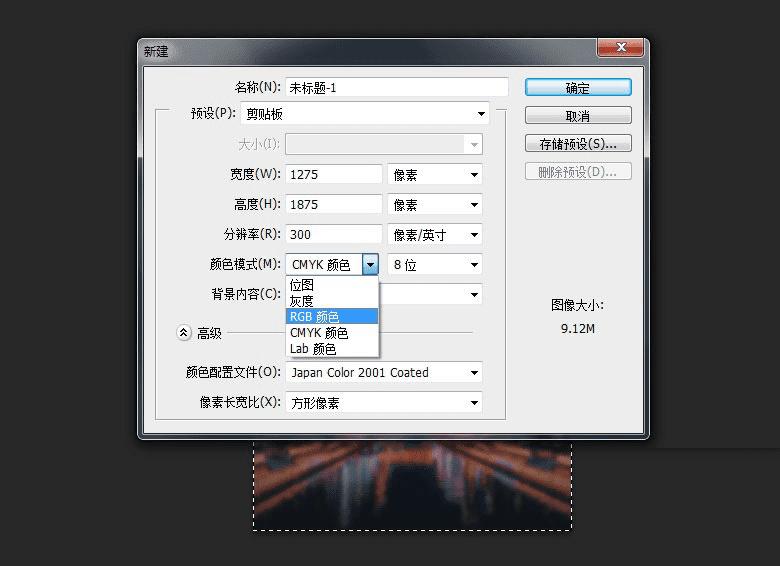Open the 宽度 unit dropdown
This screenshot has width=780, height=566.
pyautogui.click(x=435, y=175)
